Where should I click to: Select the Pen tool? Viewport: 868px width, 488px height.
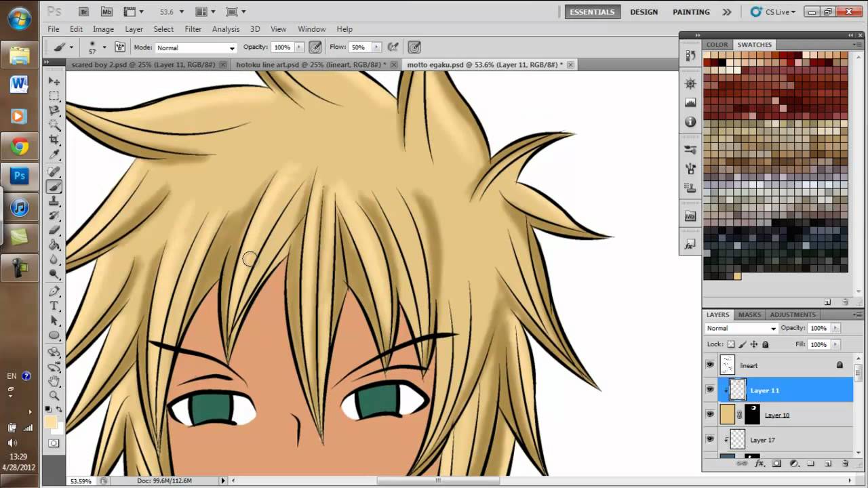(54, 291)
